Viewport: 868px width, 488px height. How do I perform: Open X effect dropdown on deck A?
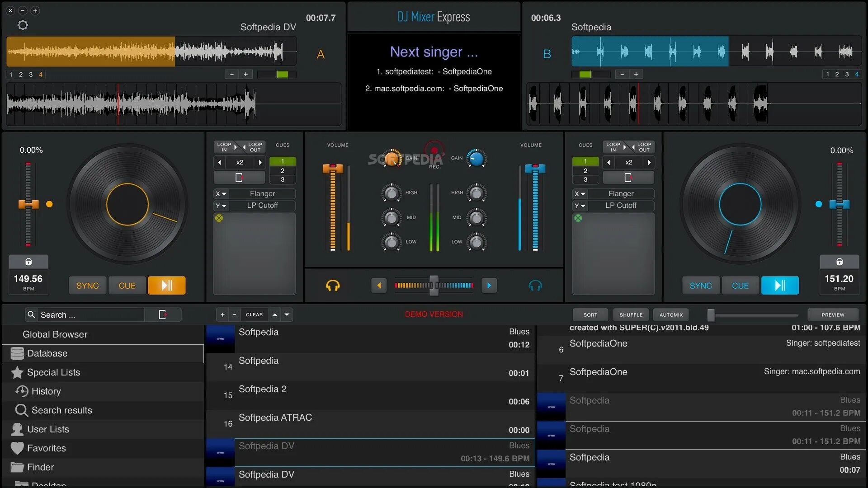point(221,194)
